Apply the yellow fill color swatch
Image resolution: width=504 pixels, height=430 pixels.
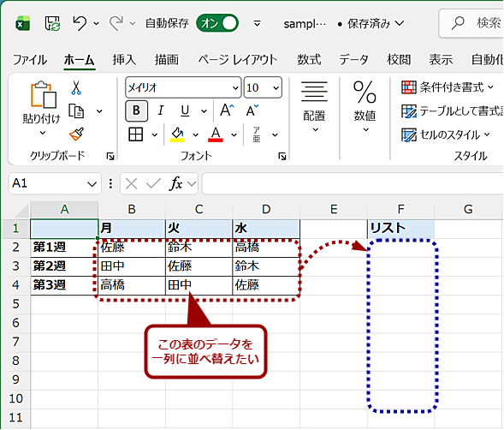[177, 134]
